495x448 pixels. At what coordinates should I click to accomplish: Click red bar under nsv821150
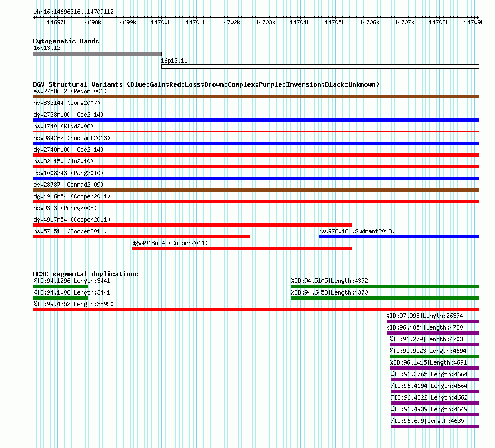tap(256, 167)
